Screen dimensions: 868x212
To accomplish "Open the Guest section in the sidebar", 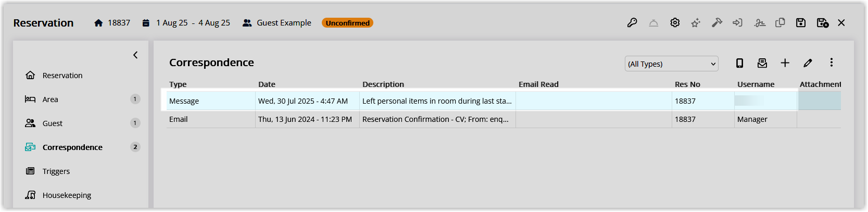I will (x=52, y=123).
